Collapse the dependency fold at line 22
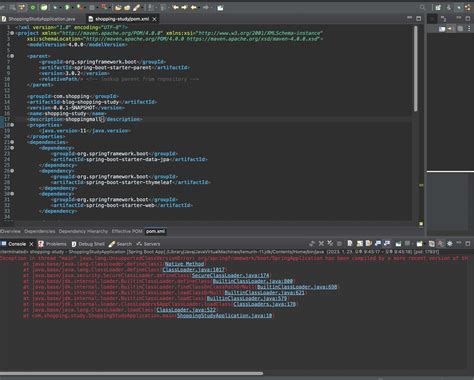Screen dimensions: 474x380 (12, 148)
